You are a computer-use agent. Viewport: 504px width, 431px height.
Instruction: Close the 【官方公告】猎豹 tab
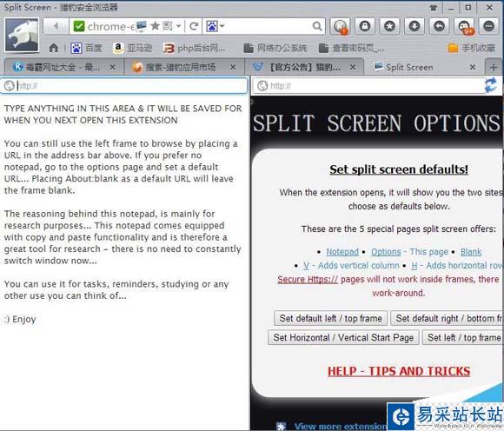click(x=353, y=67)
